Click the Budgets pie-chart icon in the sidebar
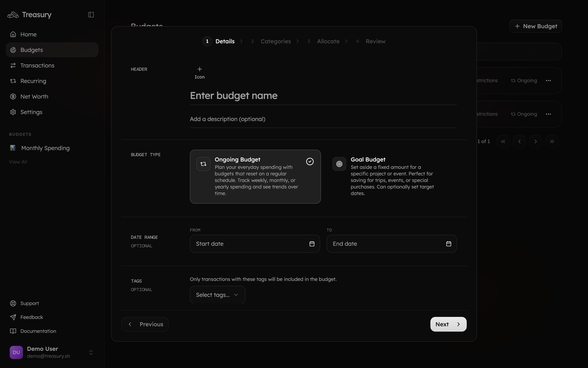Image resolution: width=588 pixels, height=368 pixels. tap(13, 50)
